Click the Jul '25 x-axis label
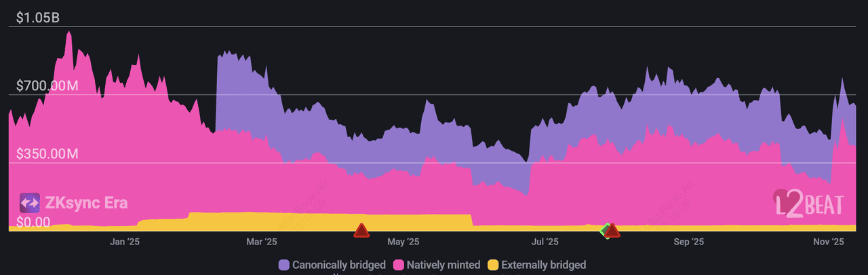 (x=545, y=242)
